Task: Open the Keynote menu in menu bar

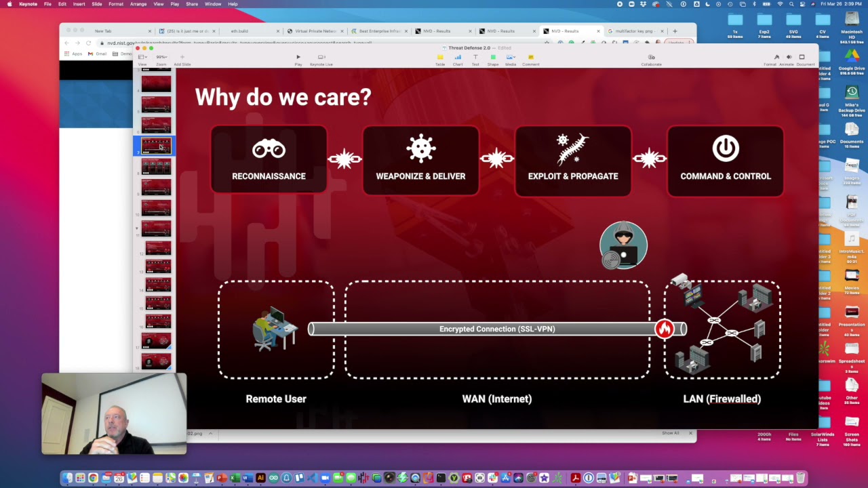Action: [28, 4]
